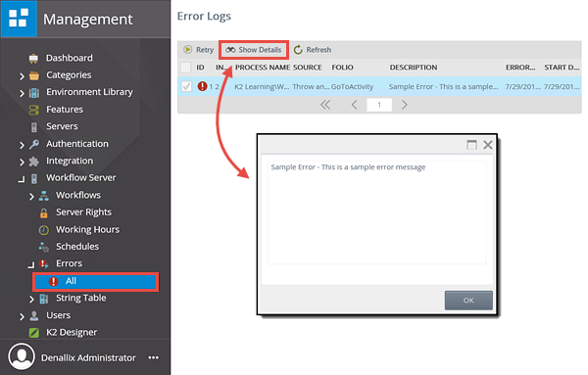Close the error details dialog
This screenshot has height=375, width=588.
pyautogui.click(x=488, y=145)
